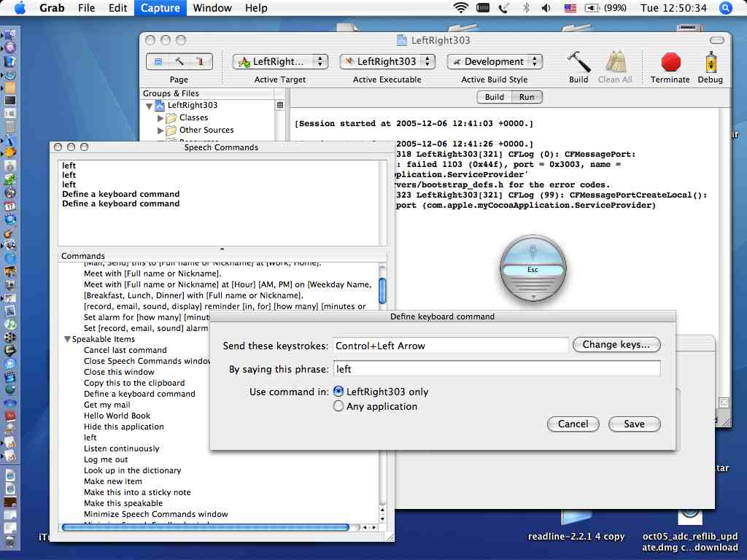Collapse the Speakable Items group
Viewport: 747px width, 560px height.
[67, 339]
